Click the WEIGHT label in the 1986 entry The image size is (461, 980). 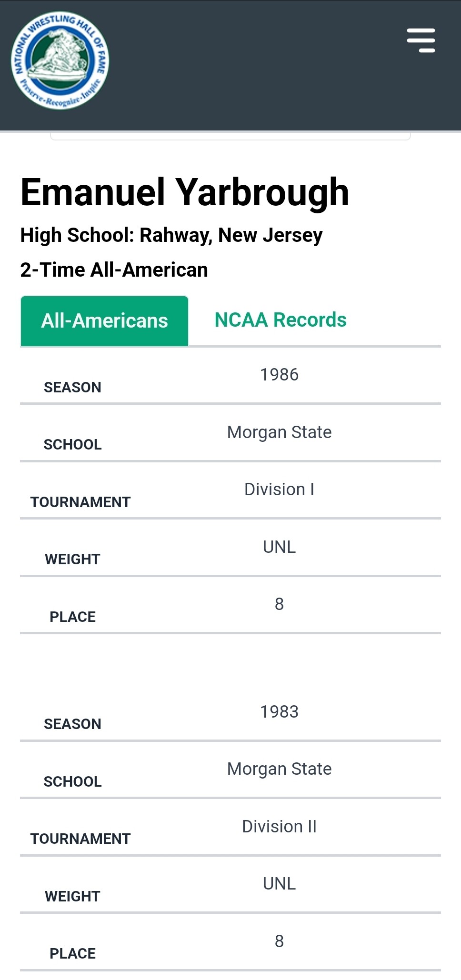[x=72, y=560]
